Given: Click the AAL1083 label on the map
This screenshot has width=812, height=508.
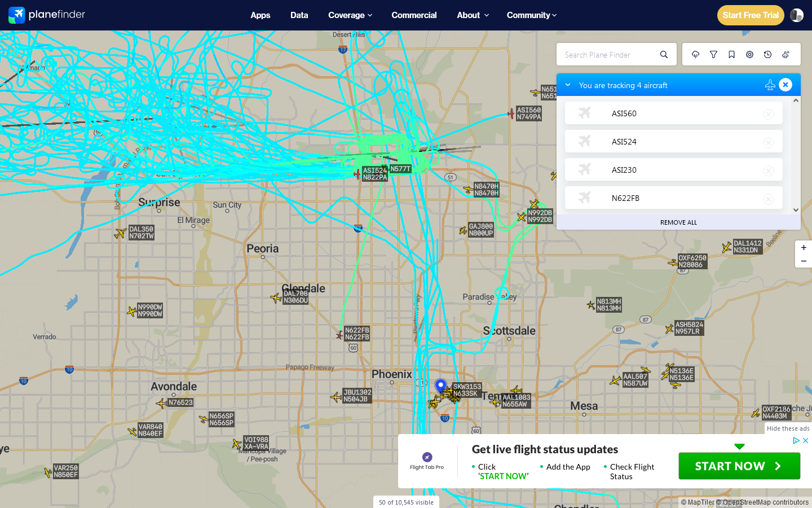Looking at the screenshot, I should click(x=515, y=401).
